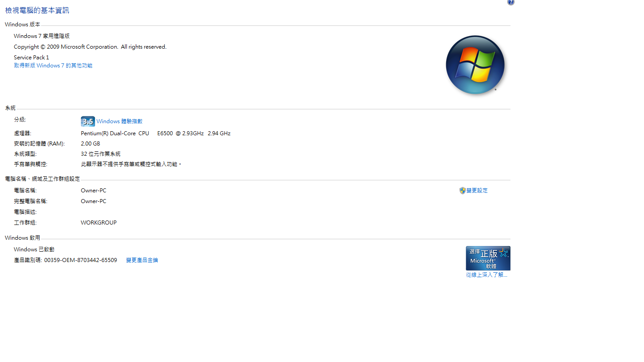
Task: Click the 電腦名稱、網域及工作群組設定 section heading
Action: tap(42, 179)
